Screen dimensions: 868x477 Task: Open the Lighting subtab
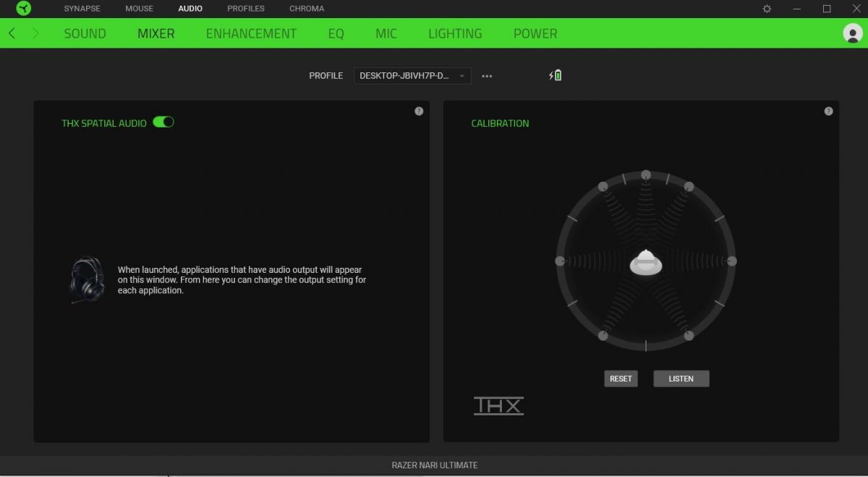coord(455,33)
